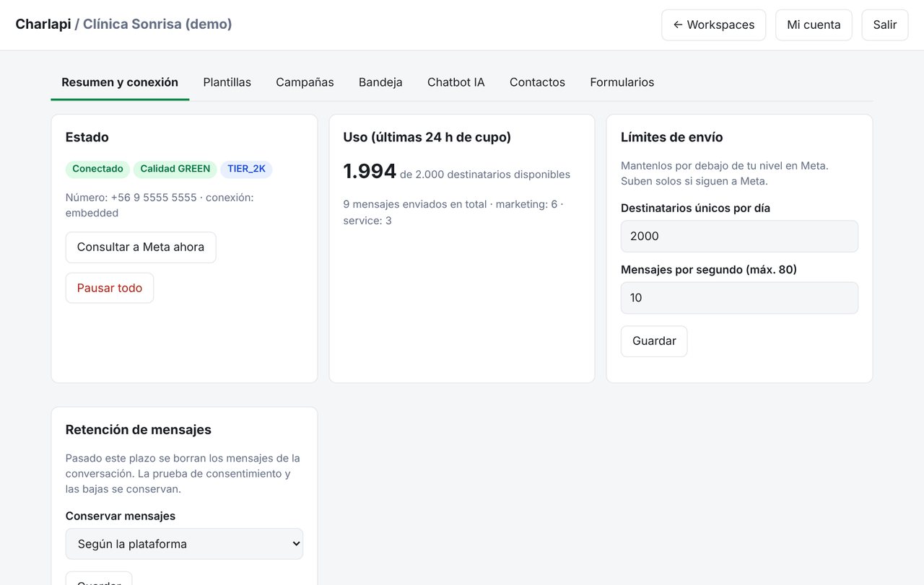Click the Conectado status badge
Viewport: 924px width, 585px height.
(x=97, y=169)
